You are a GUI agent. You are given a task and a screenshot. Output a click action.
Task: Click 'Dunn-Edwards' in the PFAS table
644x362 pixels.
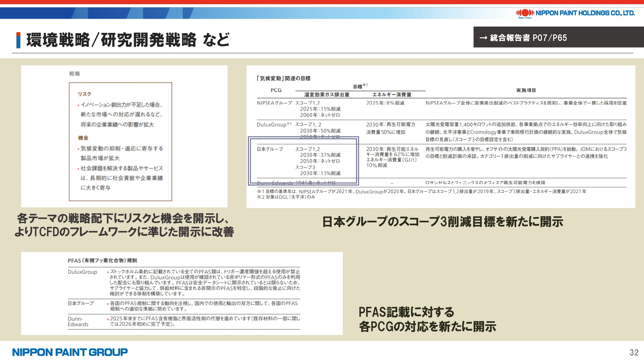[78, 321]
